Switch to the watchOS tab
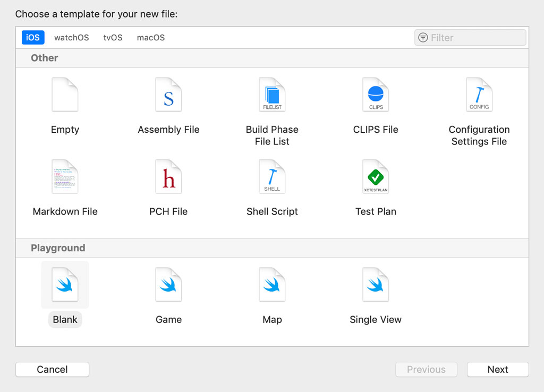Screen dimensions: 544x392 tap(72, 38)
